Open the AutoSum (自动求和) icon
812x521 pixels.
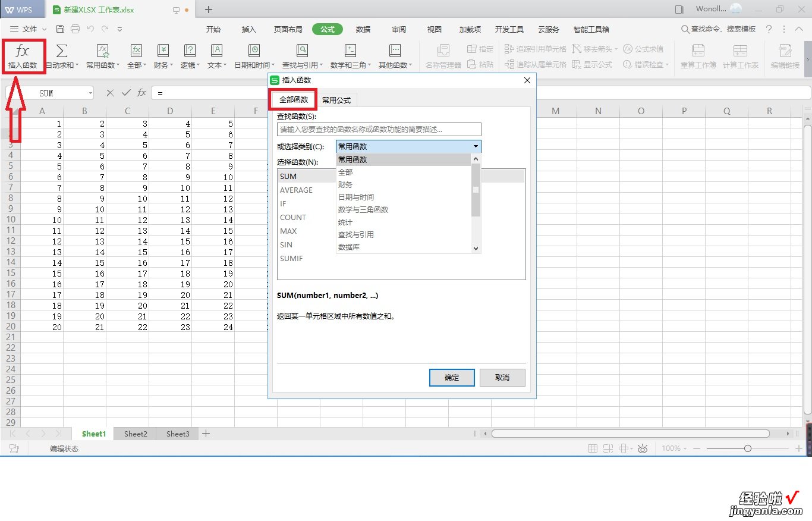62,51
